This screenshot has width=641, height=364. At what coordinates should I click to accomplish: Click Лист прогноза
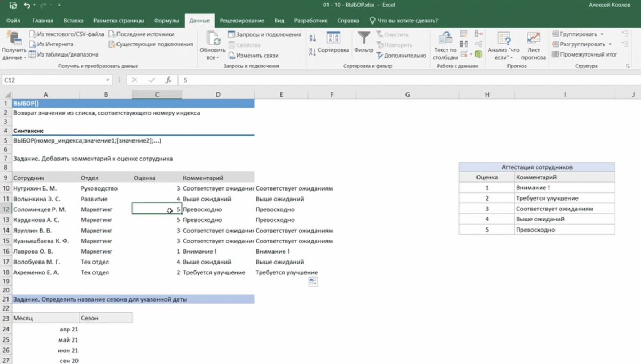pos(533,45)
